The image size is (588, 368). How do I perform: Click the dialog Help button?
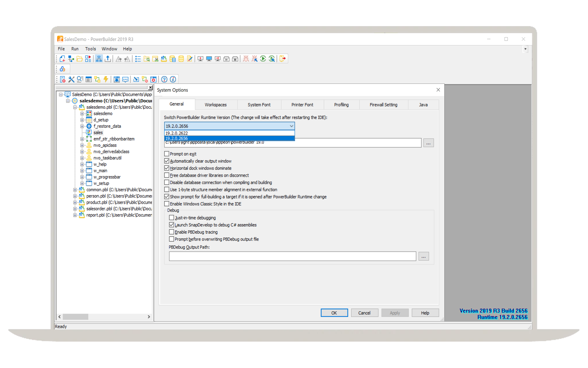point(425,313)
